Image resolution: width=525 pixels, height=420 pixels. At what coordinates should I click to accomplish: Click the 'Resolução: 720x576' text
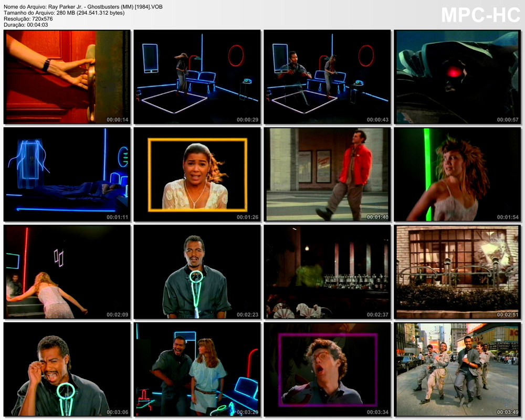coord(28,19)
